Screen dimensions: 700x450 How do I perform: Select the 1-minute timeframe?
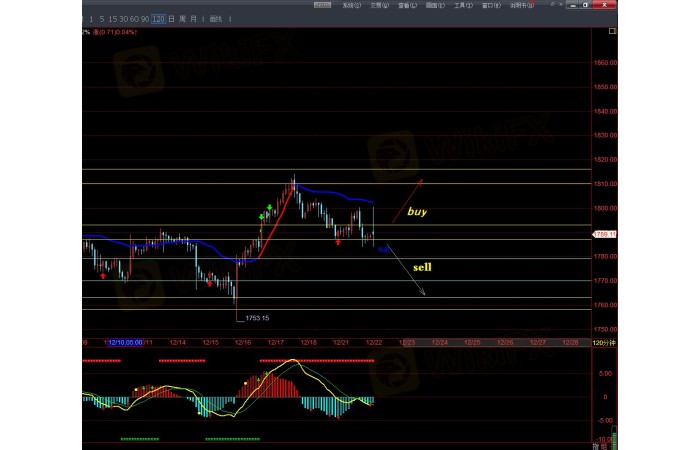point(92,19)
